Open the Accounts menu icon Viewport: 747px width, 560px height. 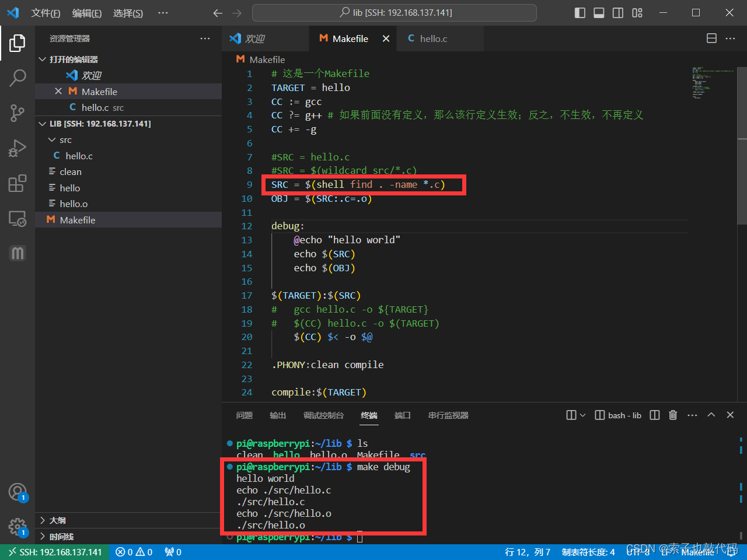coord(18,492)
